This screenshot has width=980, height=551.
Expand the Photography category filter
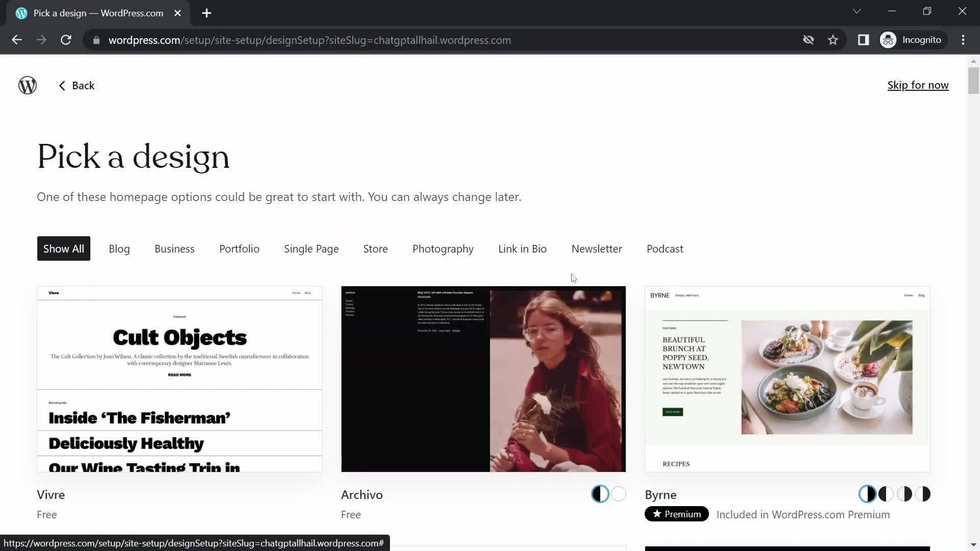[x=444, y=249]
